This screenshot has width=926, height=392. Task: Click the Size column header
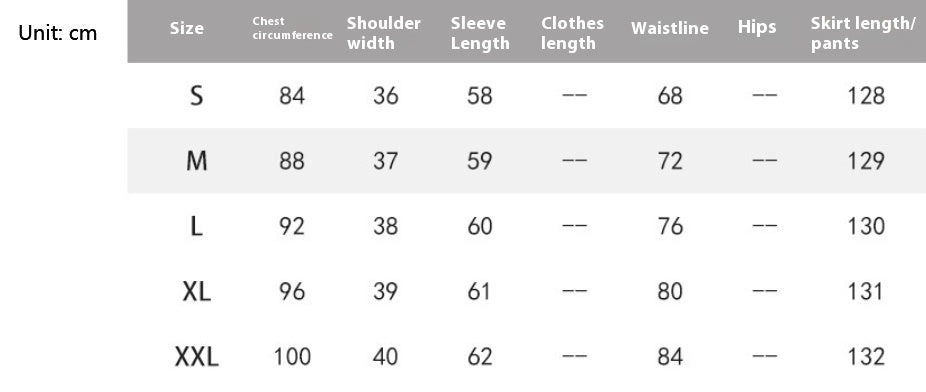187,28
